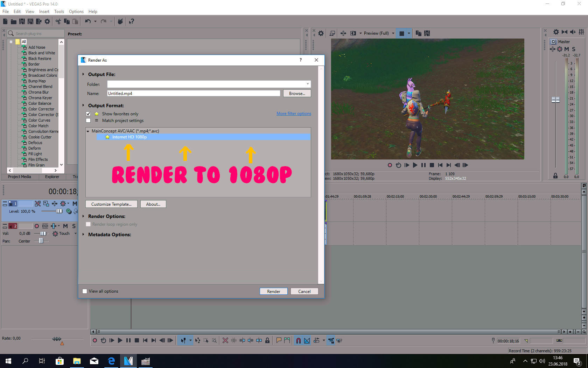Open the Insert menu
This screenshot has height=368, width=588.
(44, 12)
